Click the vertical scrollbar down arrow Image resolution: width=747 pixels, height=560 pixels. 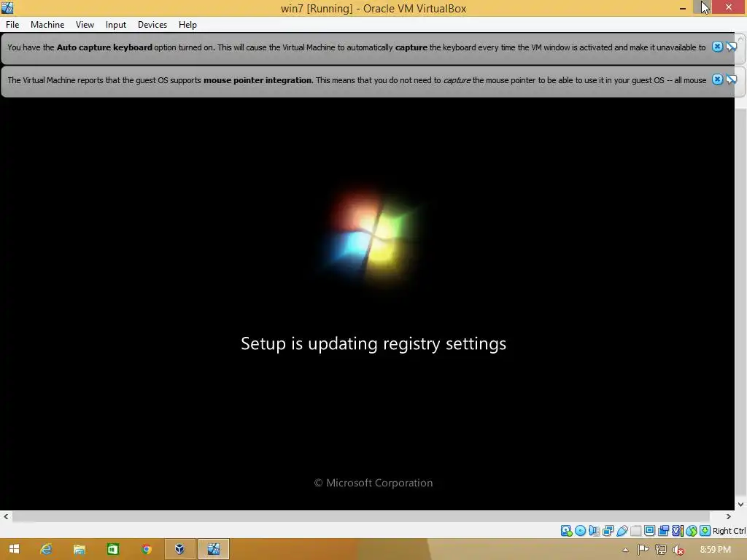pyautogui.click(x=741, y=505)
